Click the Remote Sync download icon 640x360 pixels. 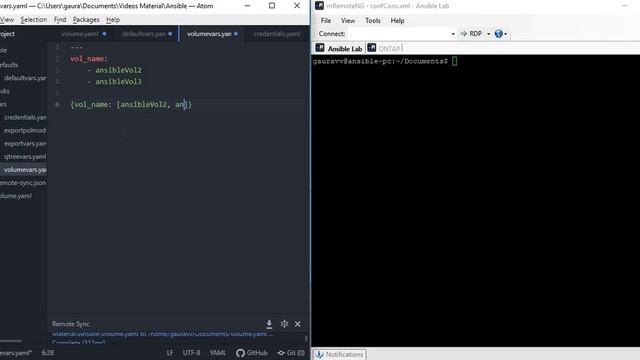[x=269, y=324]
